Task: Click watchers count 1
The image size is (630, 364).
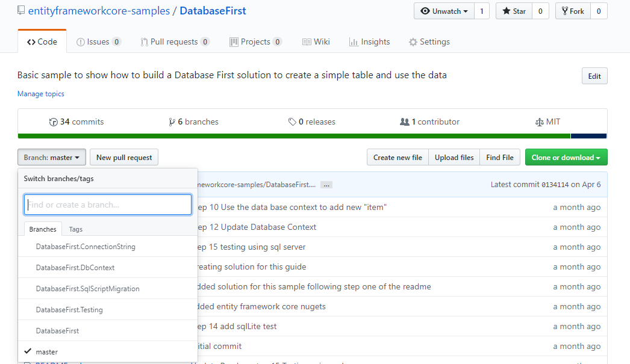Action: tap(482, 11)
